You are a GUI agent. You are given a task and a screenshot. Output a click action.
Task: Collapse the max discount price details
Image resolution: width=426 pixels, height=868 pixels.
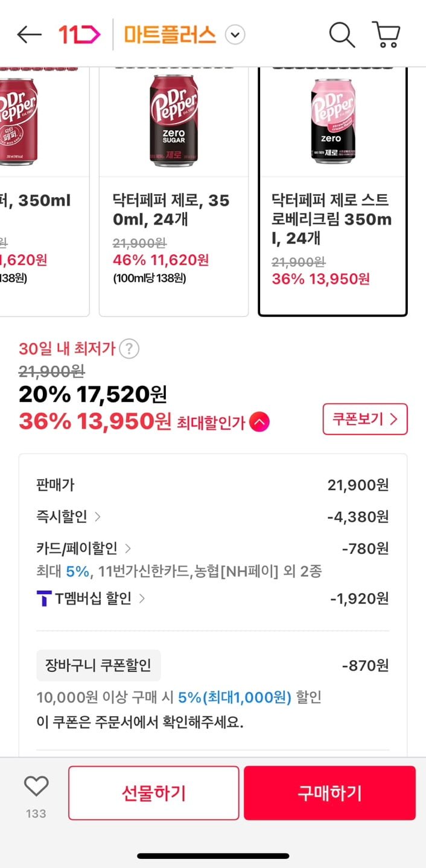(259, 423)
